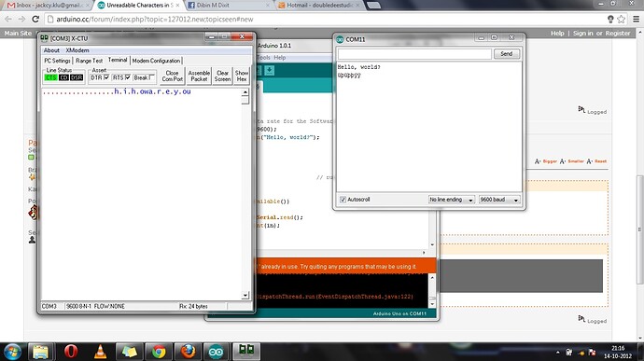Click the Smaller font size link
The width and height of the screenshot is (644, 361).
pyautogui.click(x=576, y=161)
